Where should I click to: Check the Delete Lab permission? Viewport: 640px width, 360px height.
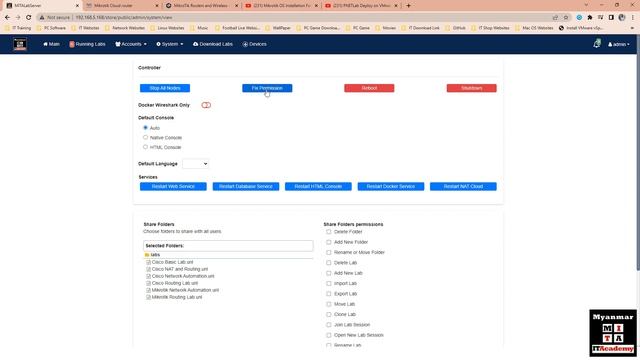tap(329, 262)
